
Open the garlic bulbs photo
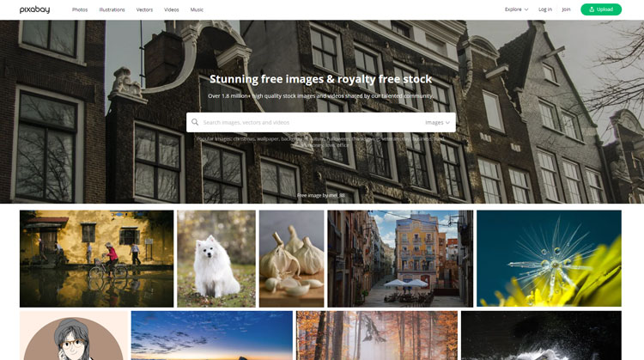(291, 259)
